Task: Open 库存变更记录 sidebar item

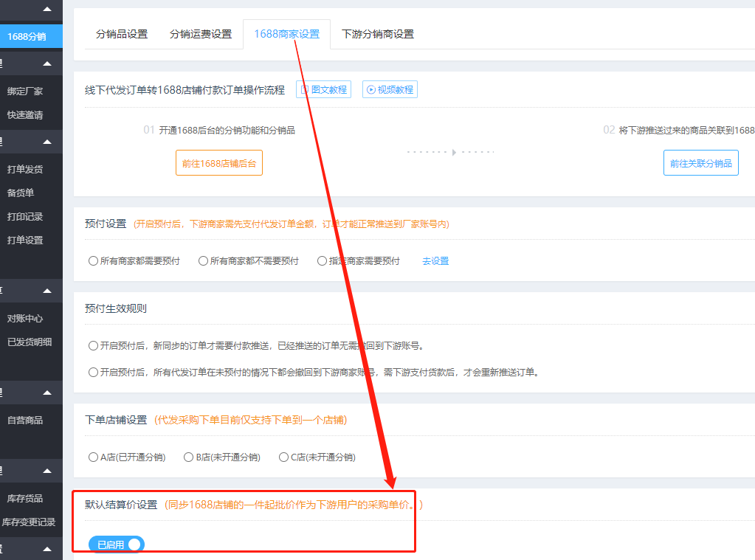Action: click(29, 522)
